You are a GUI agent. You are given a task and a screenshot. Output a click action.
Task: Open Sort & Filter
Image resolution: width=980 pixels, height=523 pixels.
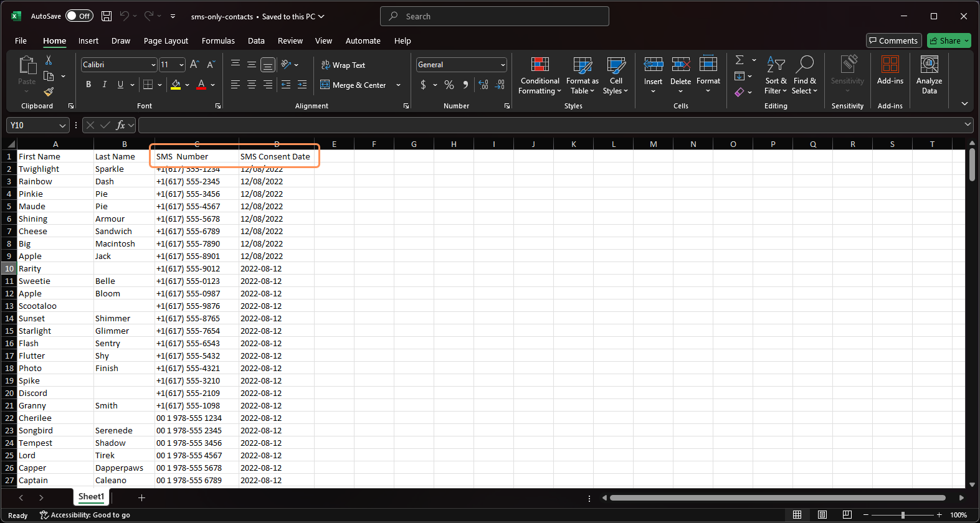tap(776, 75)
